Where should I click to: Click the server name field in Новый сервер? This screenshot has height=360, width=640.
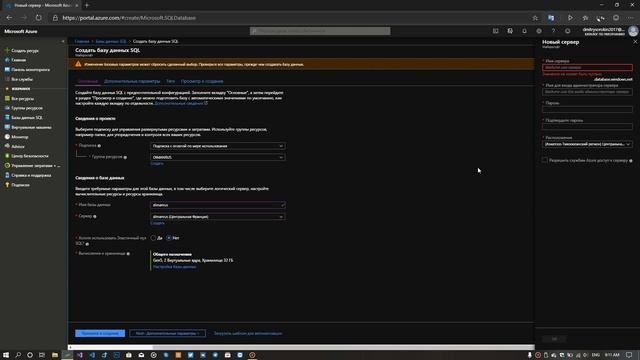coord(587,67)
